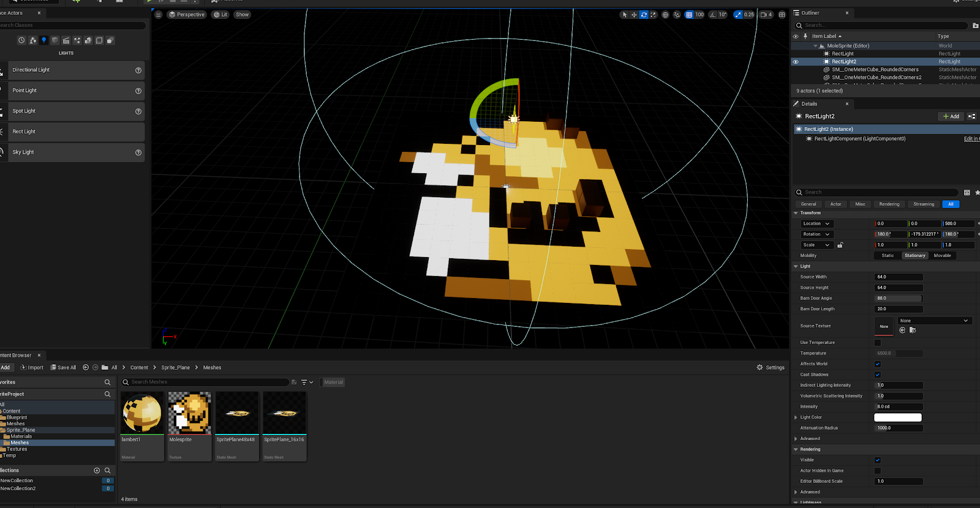The image size is (980, 508).
Task: Open grid snap size 100 dropdown
Action: tap(699, 15)
